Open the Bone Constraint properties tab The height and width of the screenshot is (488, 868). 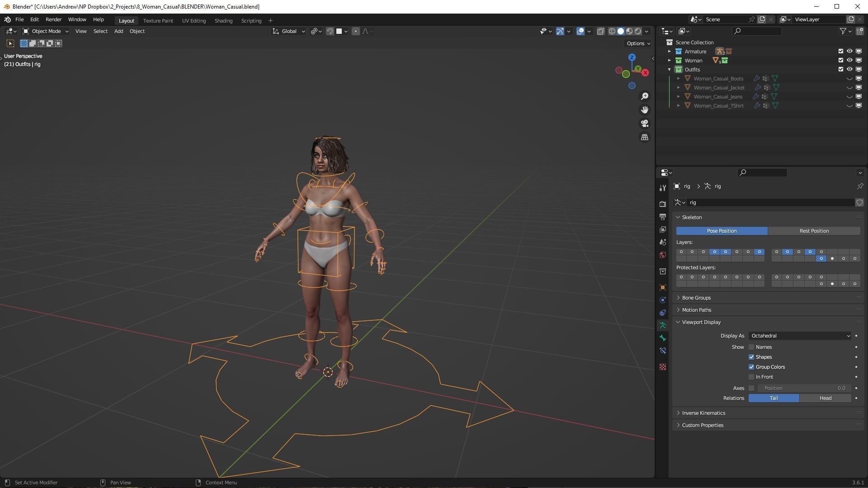663,351
